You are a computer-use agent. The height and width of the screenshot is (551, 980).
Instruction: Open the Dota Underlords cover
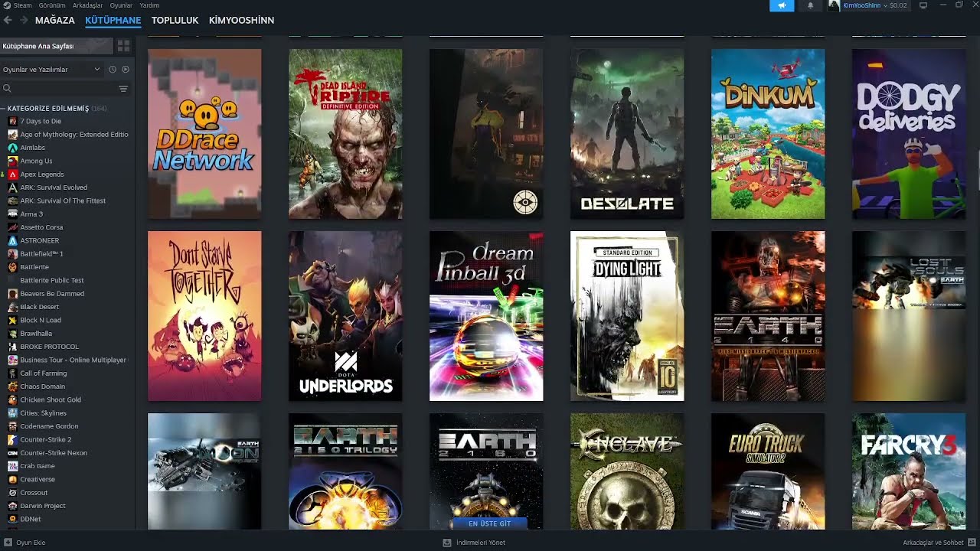[x=345, y=316]
